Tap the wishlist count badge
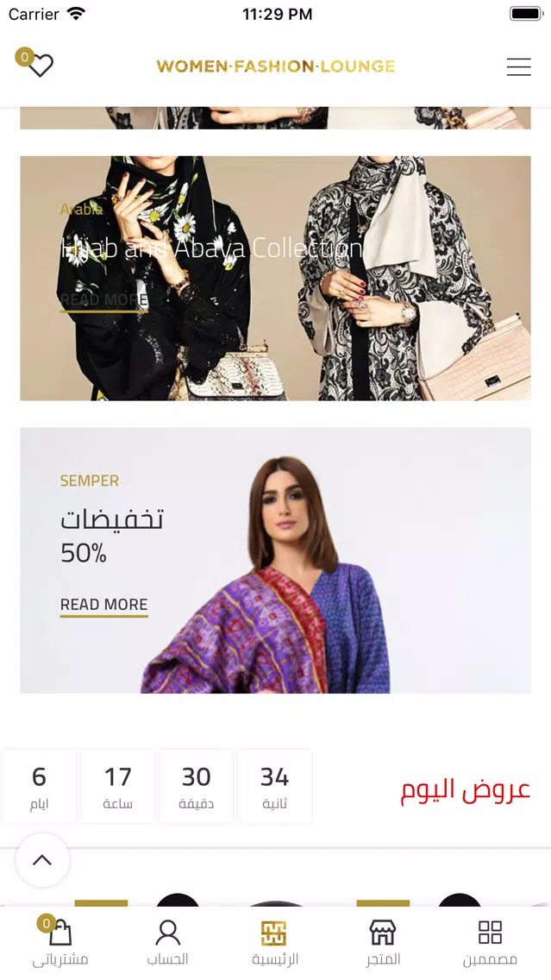 pyautogui.click(x=24, y=58)
